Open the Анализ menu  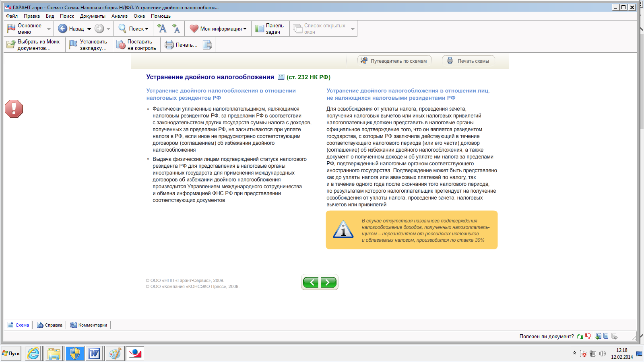pyautogui.click(x=120, y=16)
